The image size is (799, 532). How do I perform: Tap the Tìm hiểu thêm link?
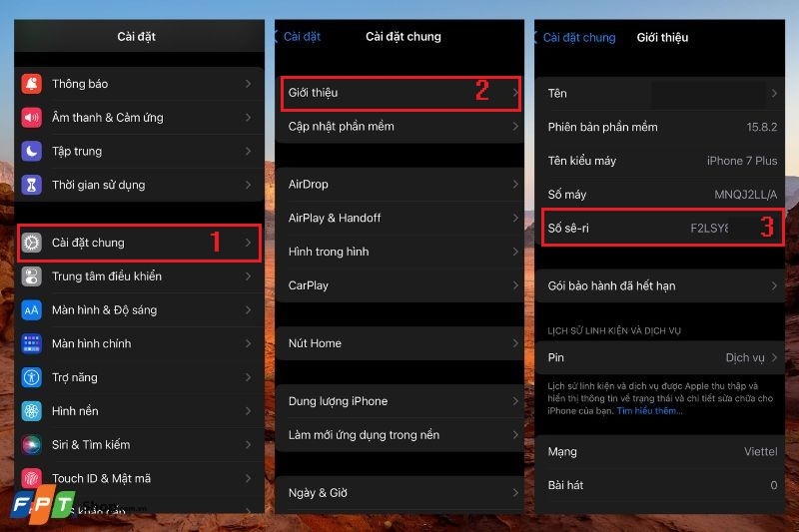point(649,411)
